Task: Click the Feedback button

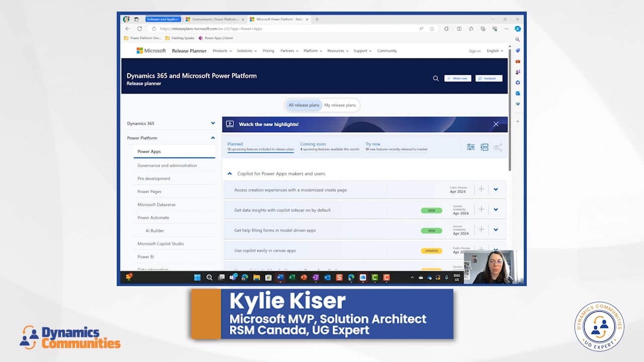Action: [489, 78]
